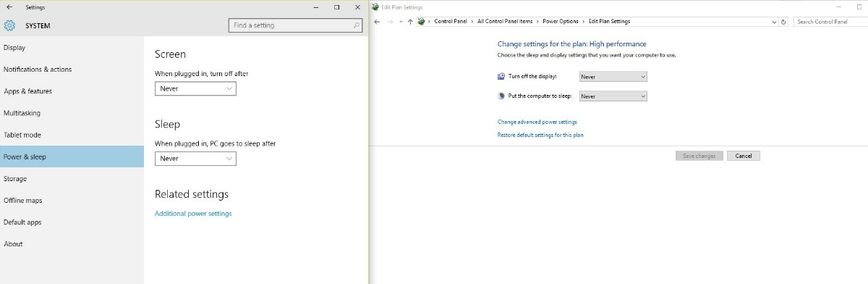Screen dimensions: 868x284
Task: Open Default apps settings
Action: tap(72, 222)
